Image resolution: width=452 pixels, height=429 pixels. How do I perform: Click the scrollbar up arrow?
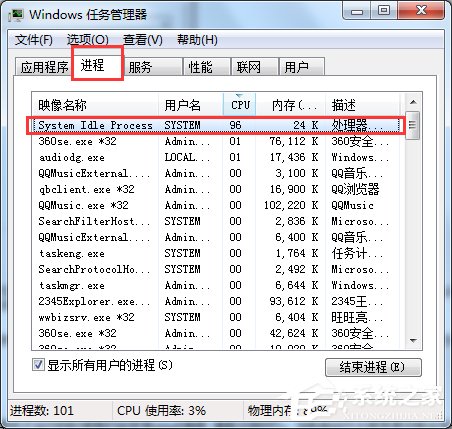click(x=413, y=102)
